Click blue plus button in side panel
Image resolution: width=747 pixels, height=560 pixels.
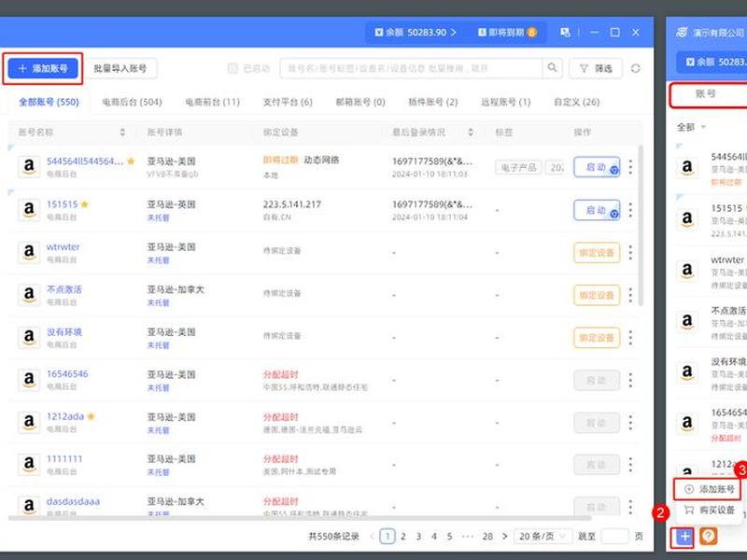coord(684,537)
